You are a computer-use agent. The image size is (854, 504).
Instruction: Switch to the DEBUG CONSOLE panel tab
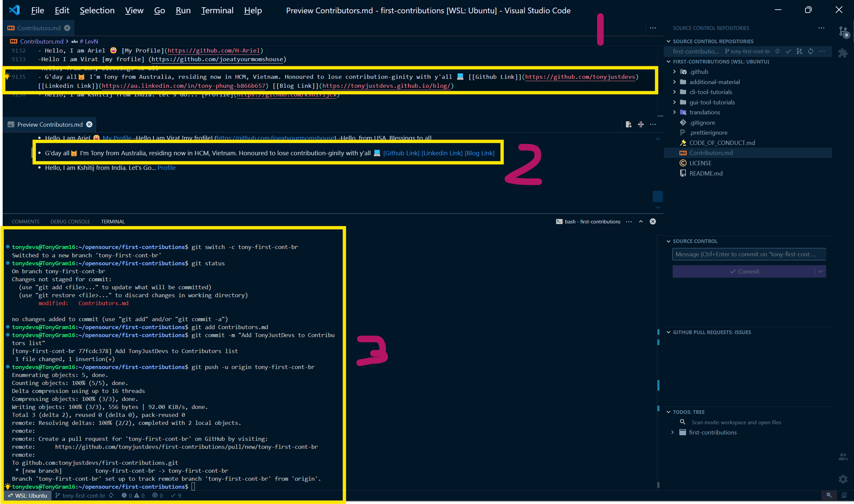70,221
